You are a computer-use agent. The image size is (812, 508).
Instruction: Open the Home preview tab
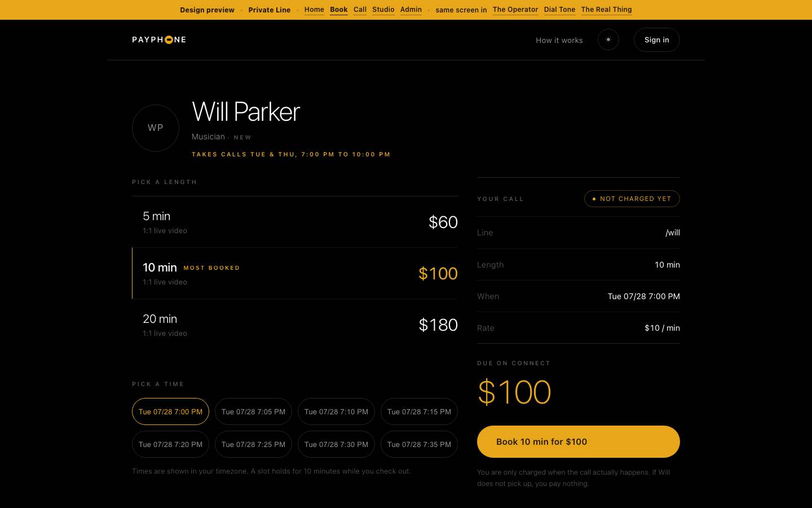click(x=314, y=10)
